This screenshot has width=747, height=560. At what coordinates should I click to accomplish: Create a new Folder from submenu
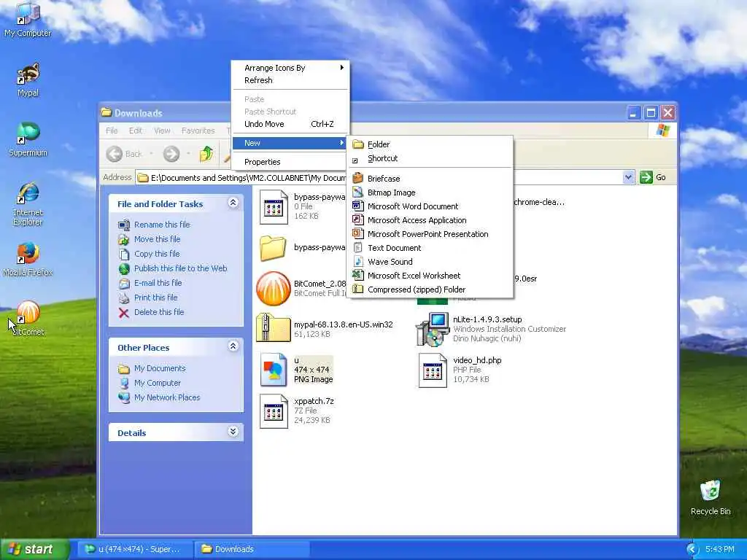430,144
